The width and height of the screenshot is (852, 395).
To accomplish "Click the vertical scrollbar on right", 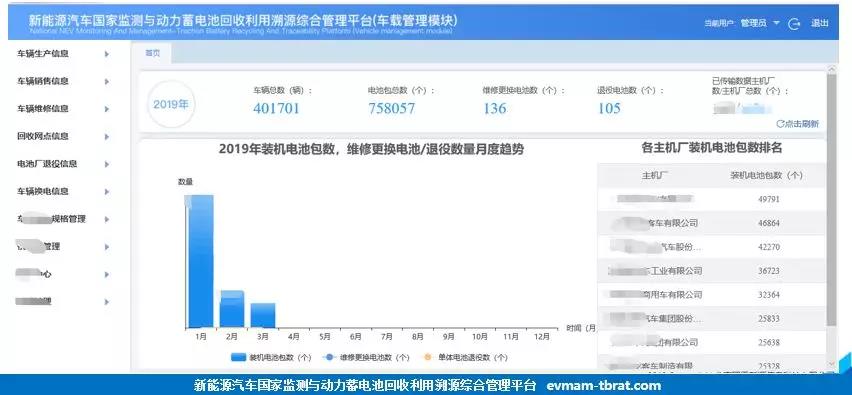I will [x=831, y=200].
